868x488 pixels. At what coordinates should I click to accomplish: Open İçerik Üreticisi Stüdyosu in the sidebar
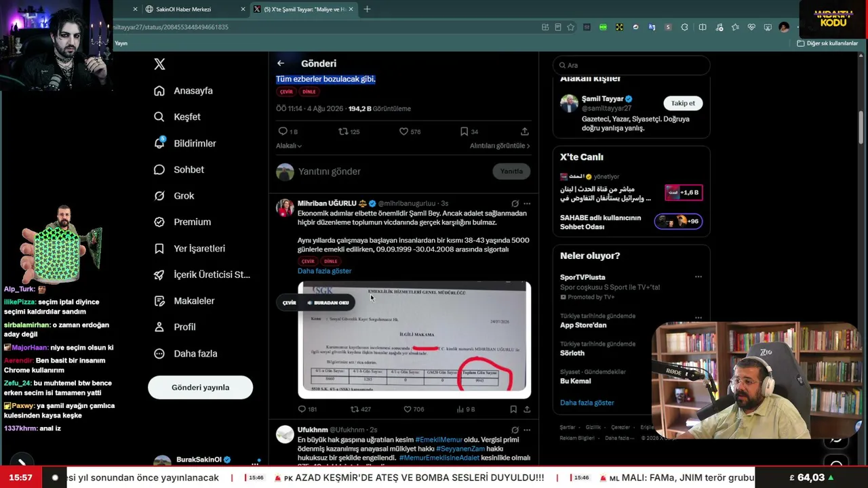point(202,274)
